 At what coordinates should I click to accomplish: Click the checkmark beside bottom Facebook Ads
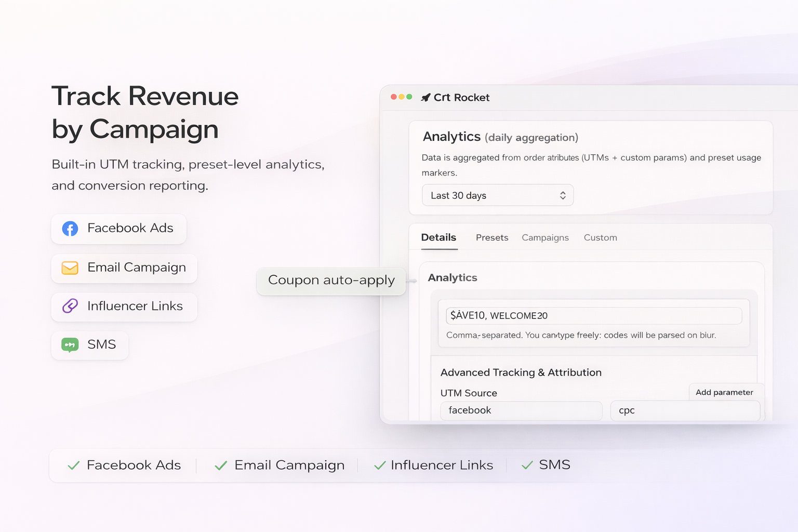pyautogui.click(x=74, y=465)
